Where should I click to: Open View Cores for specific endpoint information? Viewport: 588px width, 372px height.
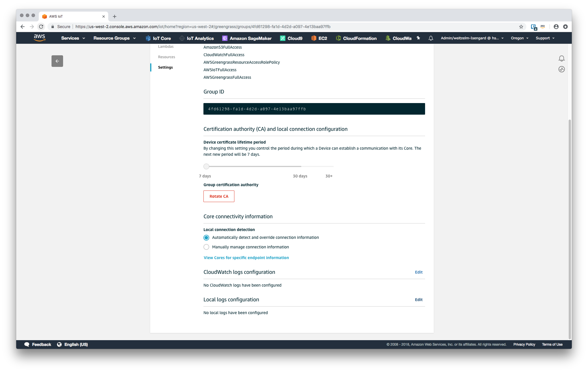click(246, 258)
